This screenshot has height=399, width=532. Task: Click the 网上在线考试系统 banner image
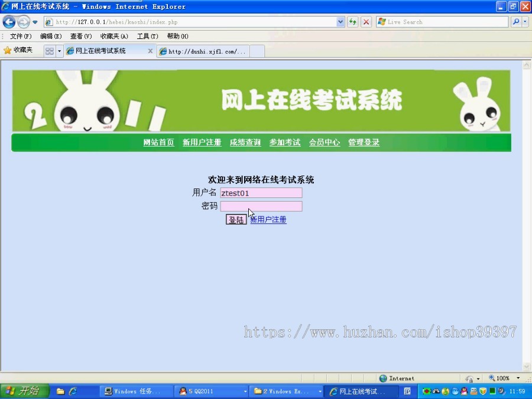point(261,100)
